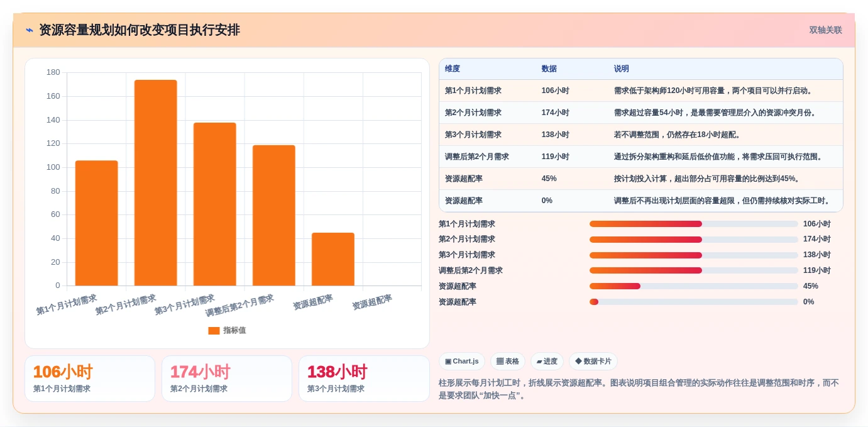Click progress bar for 调整后第2个月需求

click(694, 270)
